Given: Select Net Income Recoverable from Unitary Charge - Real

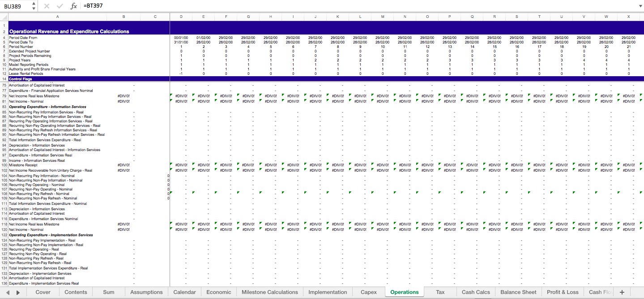Looking at the screenshot, I should [x=50, y=170].
